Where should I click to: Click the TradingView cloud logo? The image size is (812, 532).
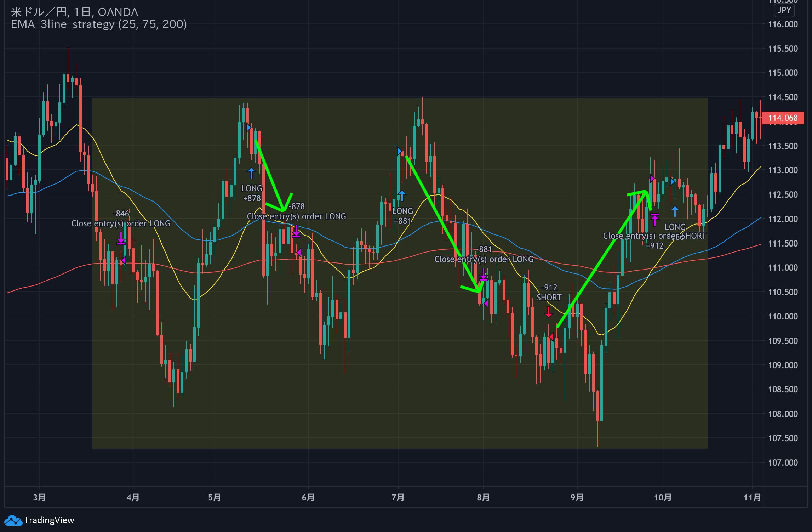point(13,520)
